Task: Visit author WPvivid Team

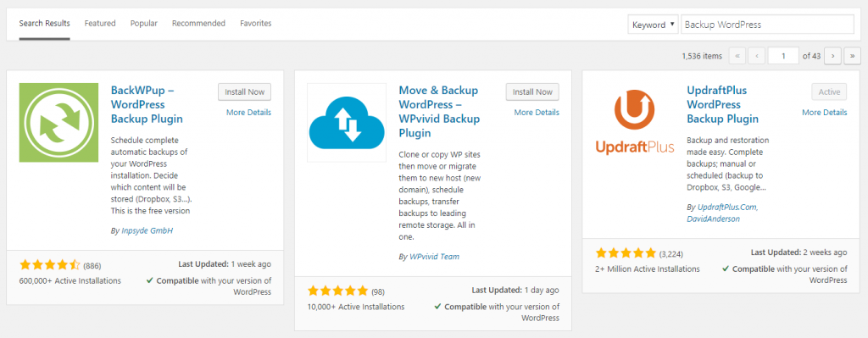Action: [x=435, y=257]
